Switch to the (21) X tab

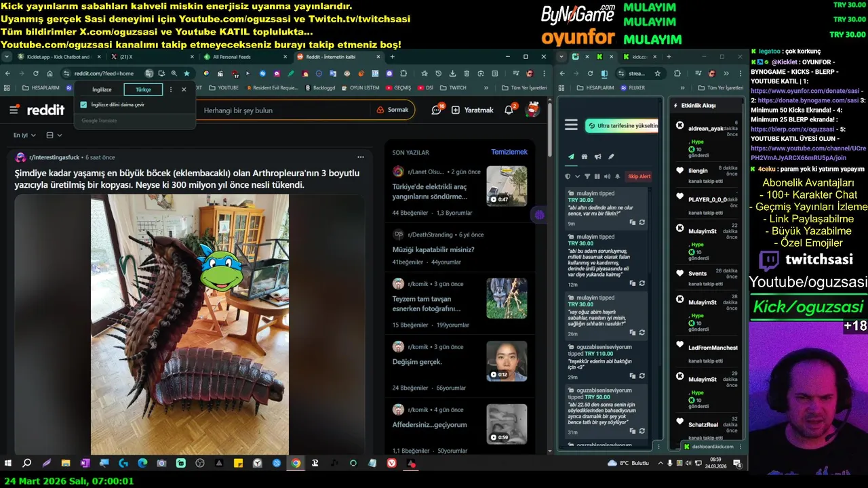tap(153, 57)
